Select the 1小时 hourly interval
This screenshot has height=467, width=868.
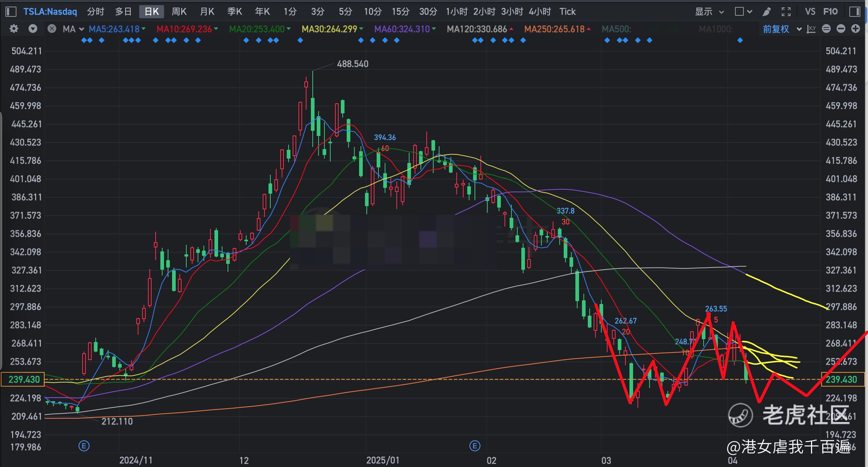click(457, 12)
